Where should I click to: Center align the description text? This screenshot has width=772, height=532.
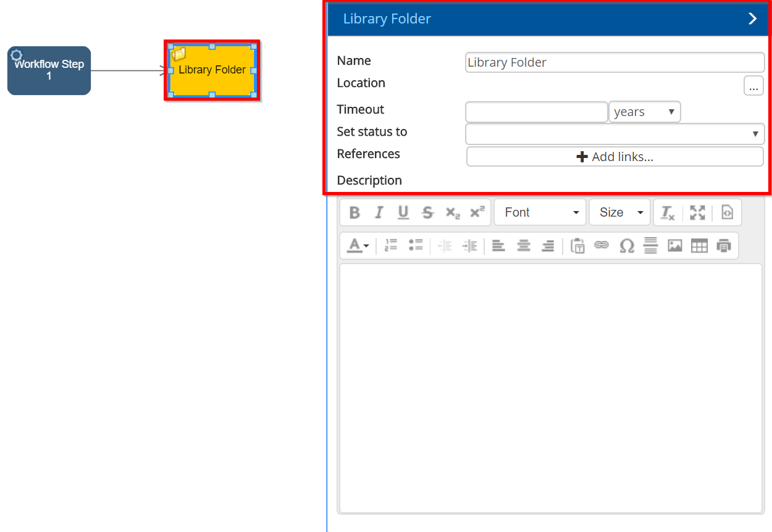tap(524, 246)
